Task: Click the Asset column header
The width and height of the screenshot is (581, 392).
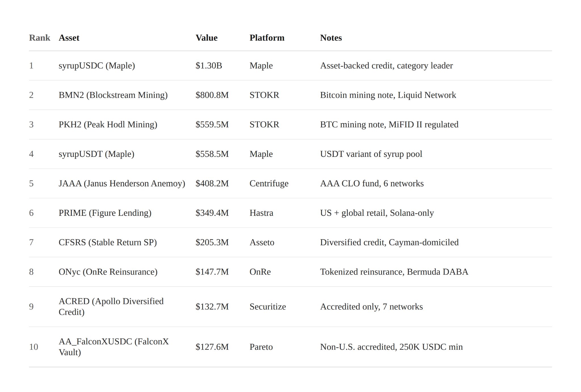Action: pos(69,38)
